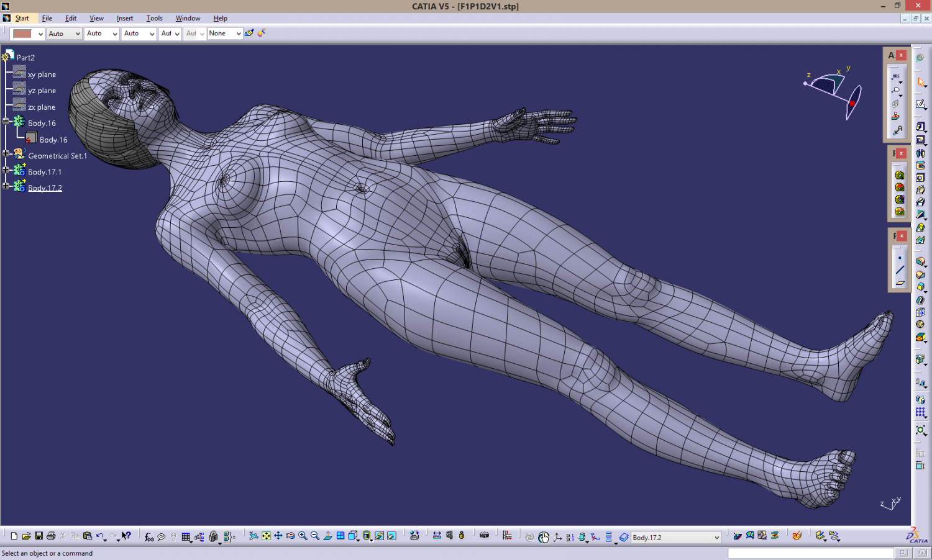Click the camera Capture icon
This screenshot has height=560, width=932.
pos(485,536)
